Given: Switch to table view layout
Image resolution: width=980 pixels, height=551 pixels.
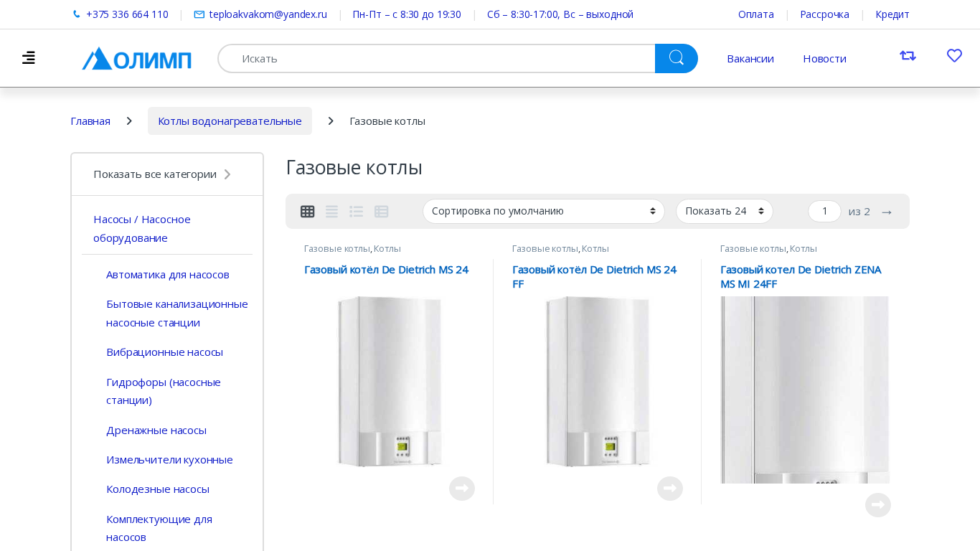Looking at the screenshot, I should tap(382, 212).
